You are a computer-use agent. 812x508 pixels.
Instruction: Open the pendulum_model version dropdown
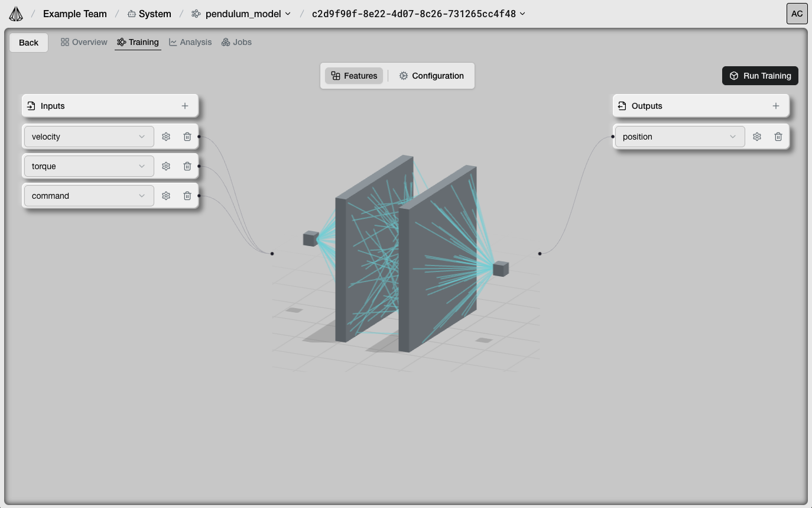(289, 14)
